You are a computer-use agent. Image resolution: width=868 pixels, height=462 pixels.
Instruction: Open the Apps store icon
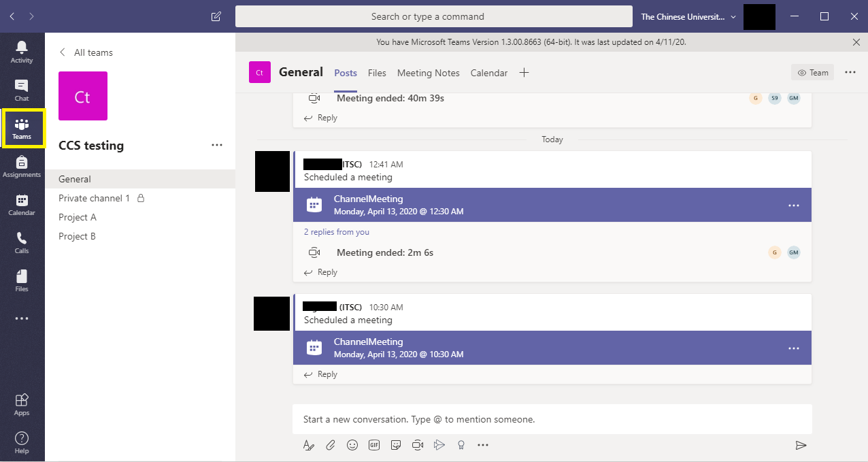click(22, 404)
